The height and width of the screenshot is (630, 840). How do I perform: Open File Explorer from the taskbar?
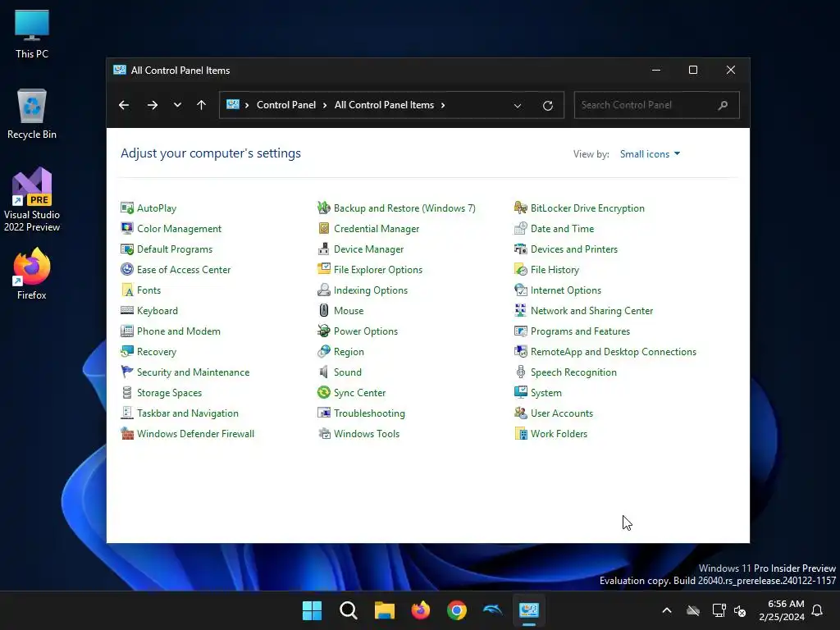384,610
